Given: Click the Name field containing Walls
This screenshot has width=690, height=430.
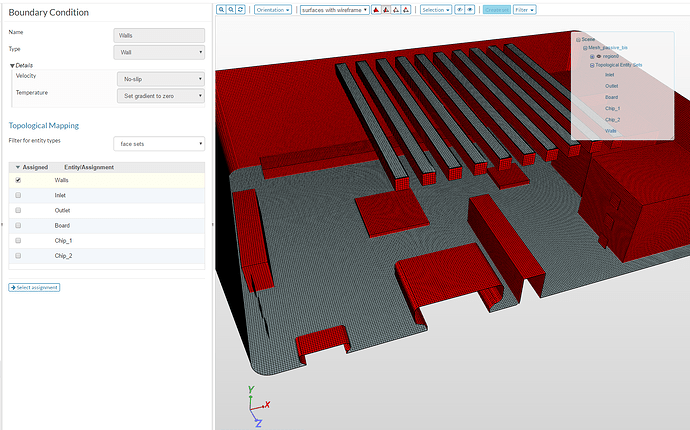Looking at the screenshot, I should [159, 34].
